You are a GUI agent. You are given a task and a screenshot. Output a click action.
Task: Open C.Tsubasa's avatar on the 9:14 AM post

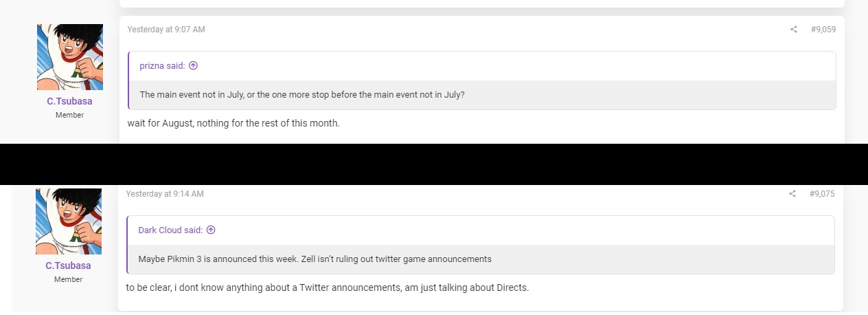click(69, 221)
